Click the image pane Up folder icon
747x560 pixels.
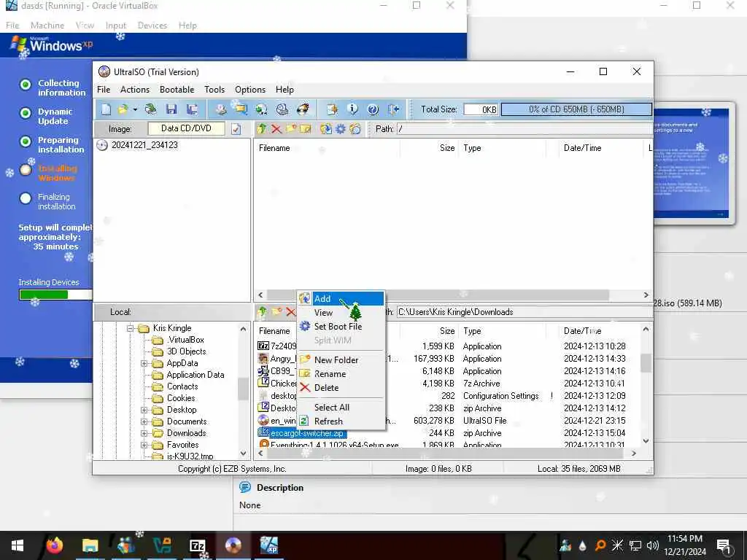262,128
